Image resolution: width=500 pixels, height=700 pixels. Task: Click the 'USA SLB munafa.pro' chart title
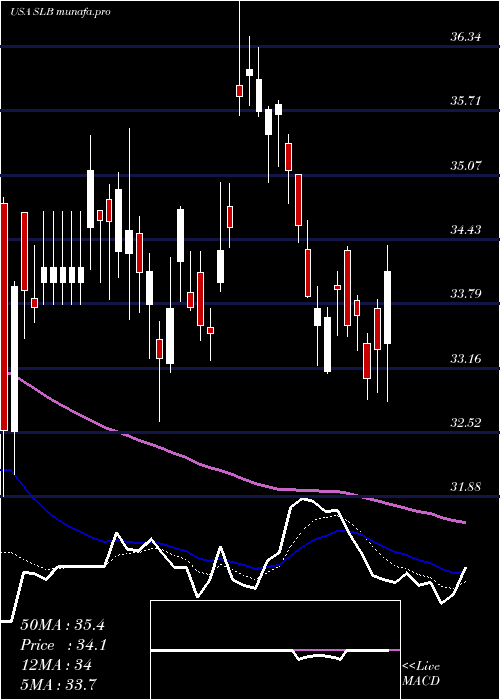pyautogui.click(x=60, y=12)
